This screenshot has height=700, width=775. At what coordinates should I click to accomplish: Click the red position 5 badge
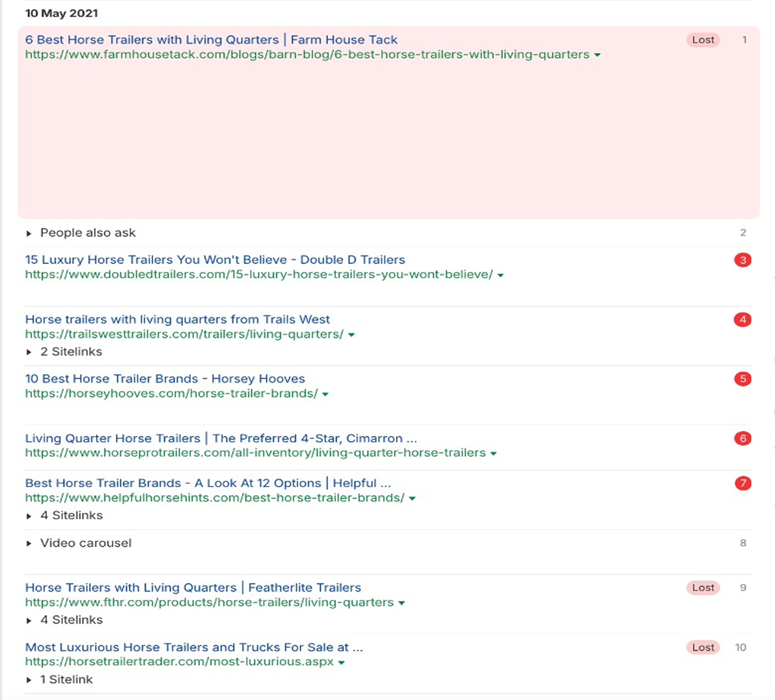tap(742, 379)
